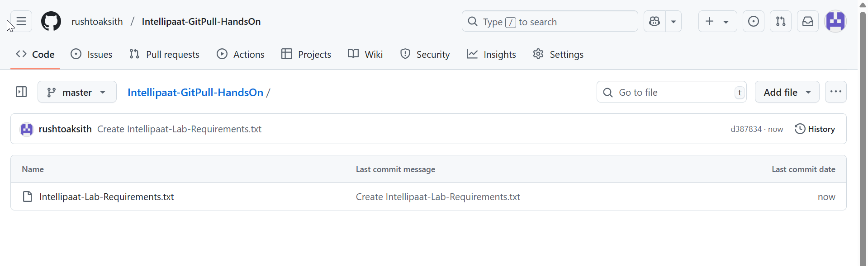Click the search magnifier icon in header
Image resolution: width=868 pixels, height=266 pixels.
[473, 21]
